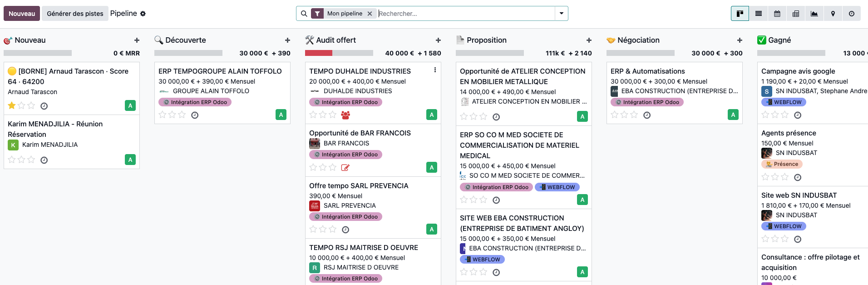The width and height of the screenshot is (868, 285).
Task: Set first star on Arnaud Tarascon card
Action: [x=12, y=105]
